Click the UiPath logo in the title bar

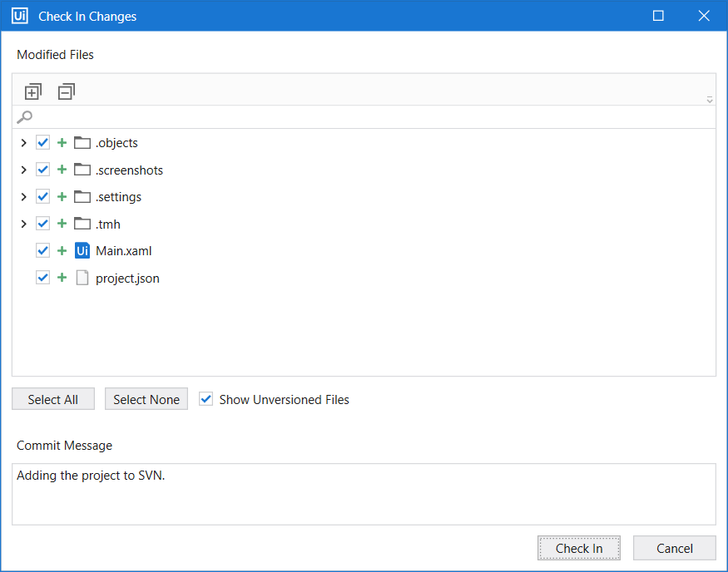tap(18, 15)
